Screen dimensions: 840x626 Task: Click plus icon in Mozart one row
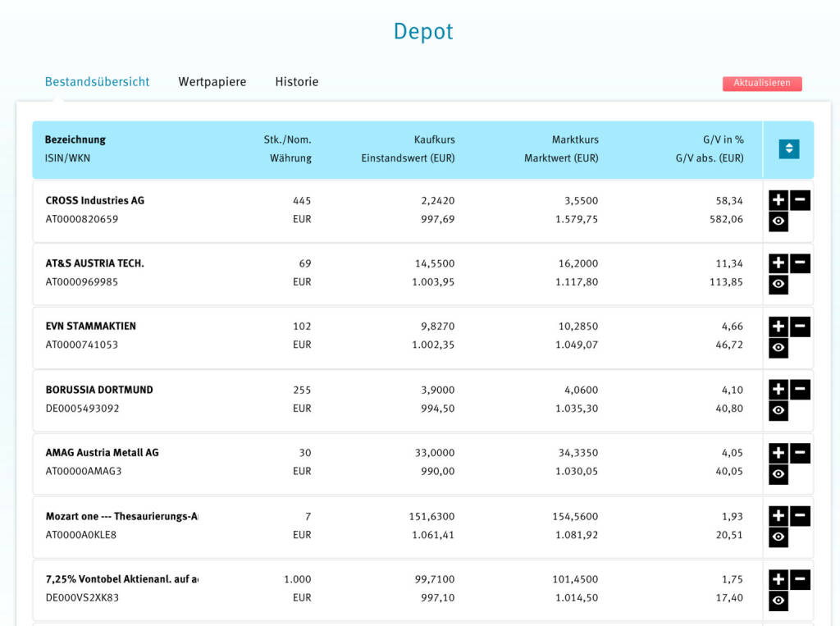pos(778,516)
